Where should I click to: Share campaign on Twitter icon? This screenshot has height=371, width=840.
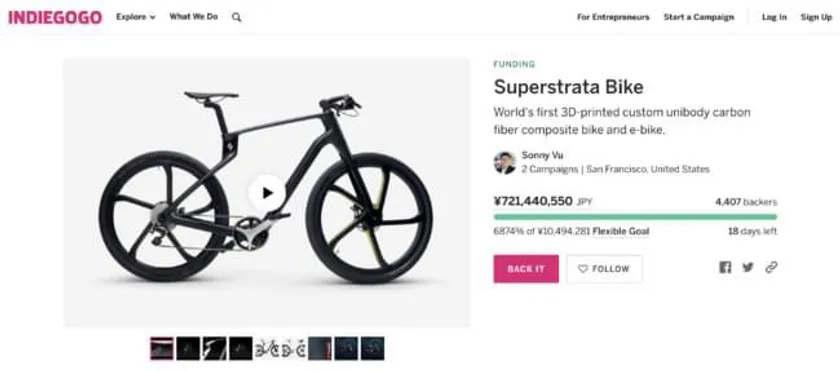pyautogui.click(x=748, y=267)
